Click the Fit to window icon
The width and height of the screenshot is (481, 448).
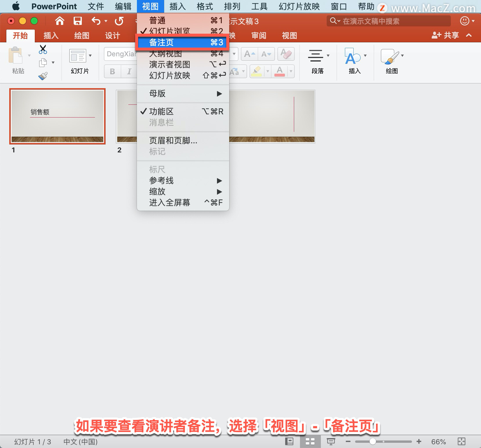tap(461, 442)
